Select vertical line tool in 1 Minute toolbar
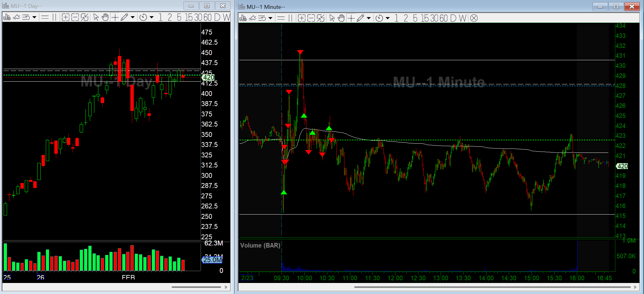Screen dimensions: 644x294 290,18
